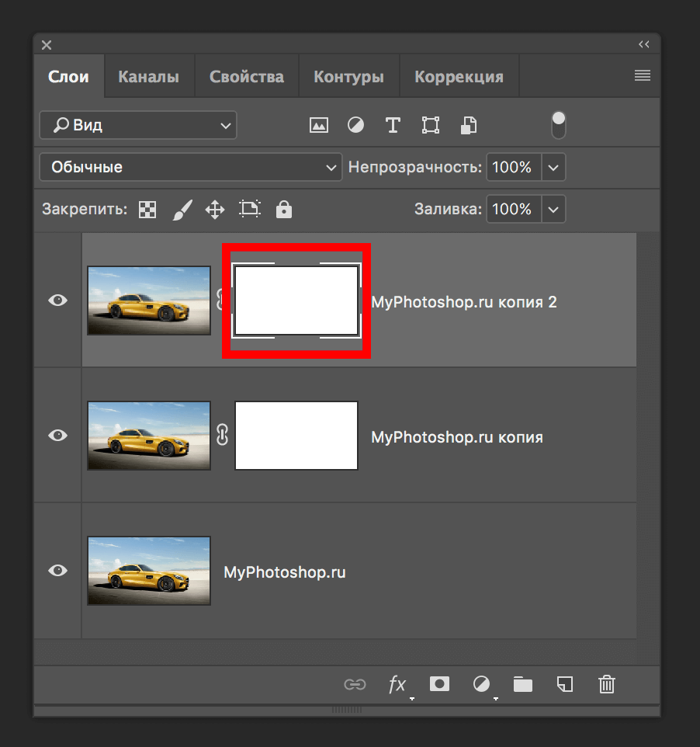Click the Заливка fill value field
The width and height of the screenshot is (700, 747).
pos(512,209)
